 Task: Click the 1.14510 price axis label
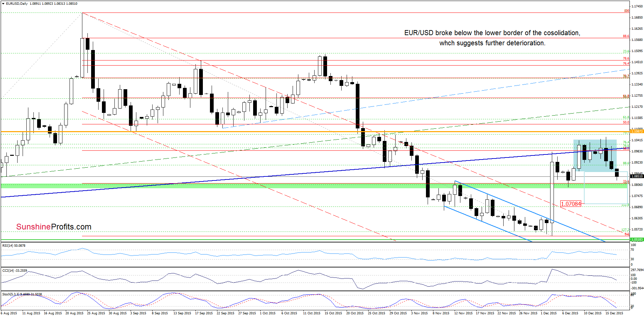637,62
